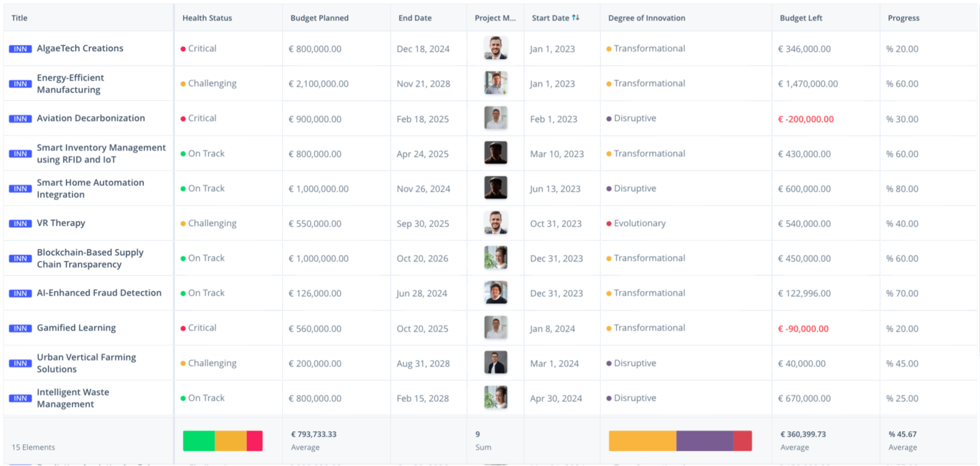Open project manager avatar for AlgaeTech Creations
980x466 pixels.
tap(495, 48)
